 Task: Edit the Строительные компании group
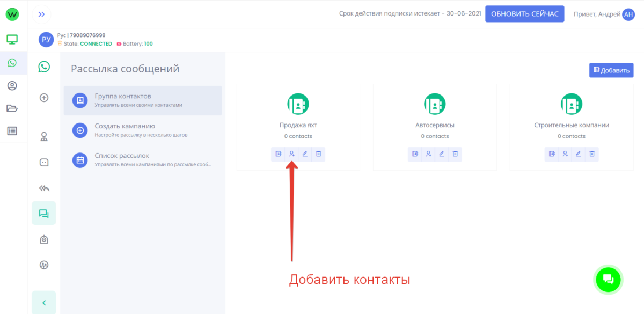click(x=579, y=154)
